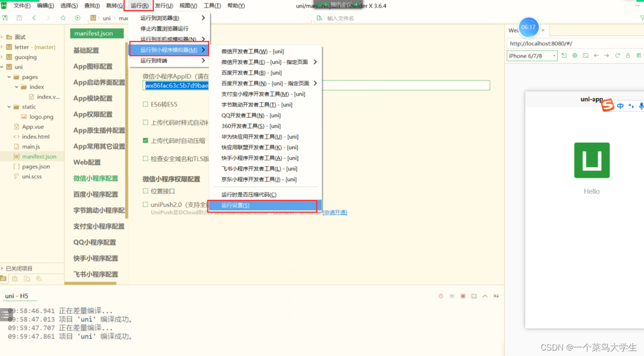Click the console restart icon
The width and height of the screenshot is (644, 356).
[x=452, y=296]
